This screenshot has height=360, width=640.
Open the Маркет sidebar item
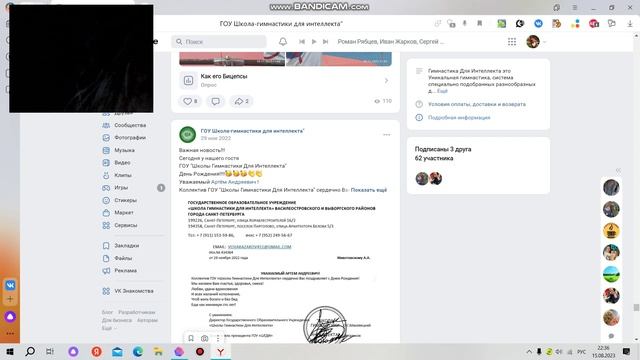[x=124, y=213]
